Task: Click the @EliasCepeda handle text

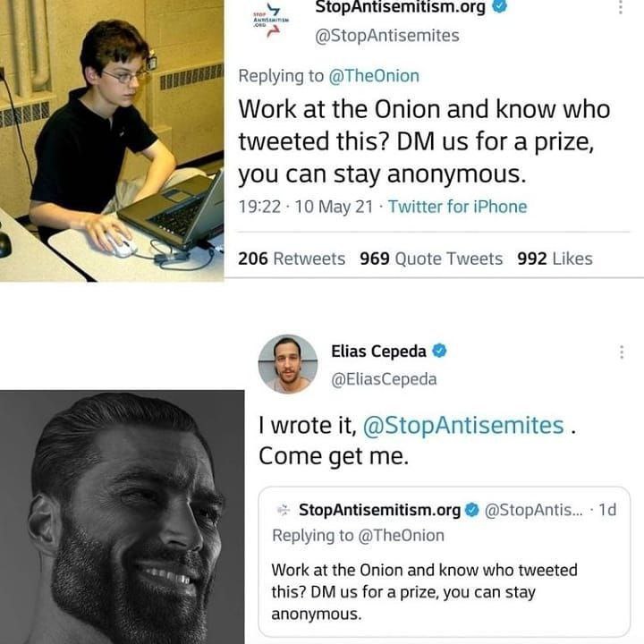Action: tap(384, 379)
